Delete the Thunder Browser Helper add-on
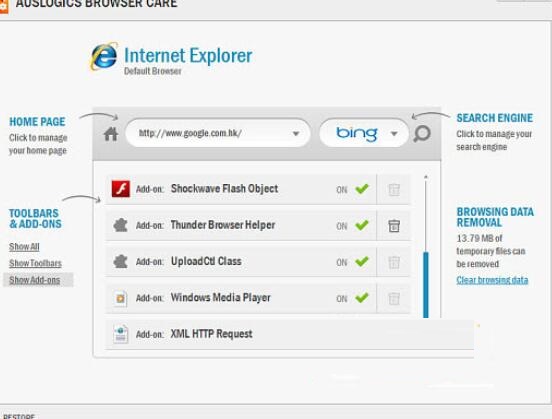This screenshot has height=419, width=552. (x=394, y=226)
